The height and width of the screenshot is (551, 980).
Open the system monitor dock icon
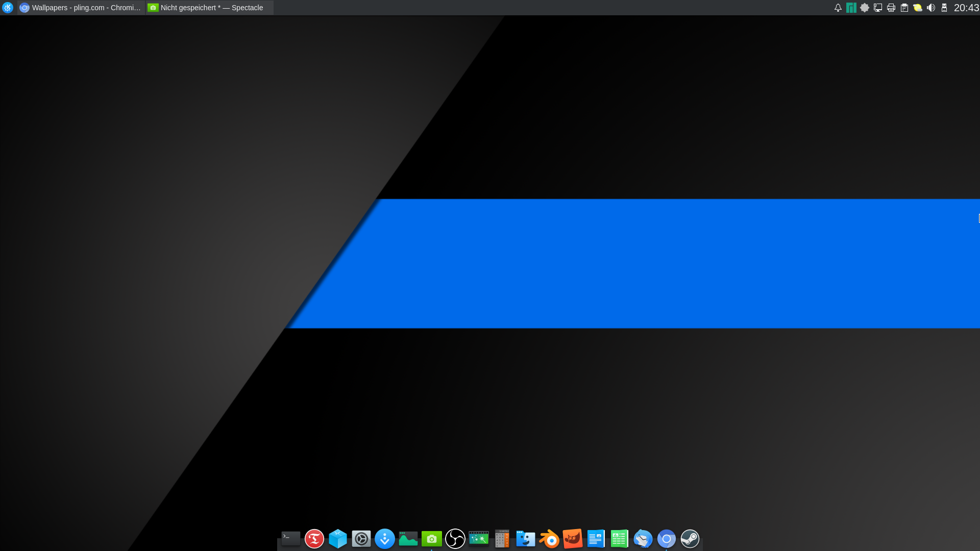point(408,539)
